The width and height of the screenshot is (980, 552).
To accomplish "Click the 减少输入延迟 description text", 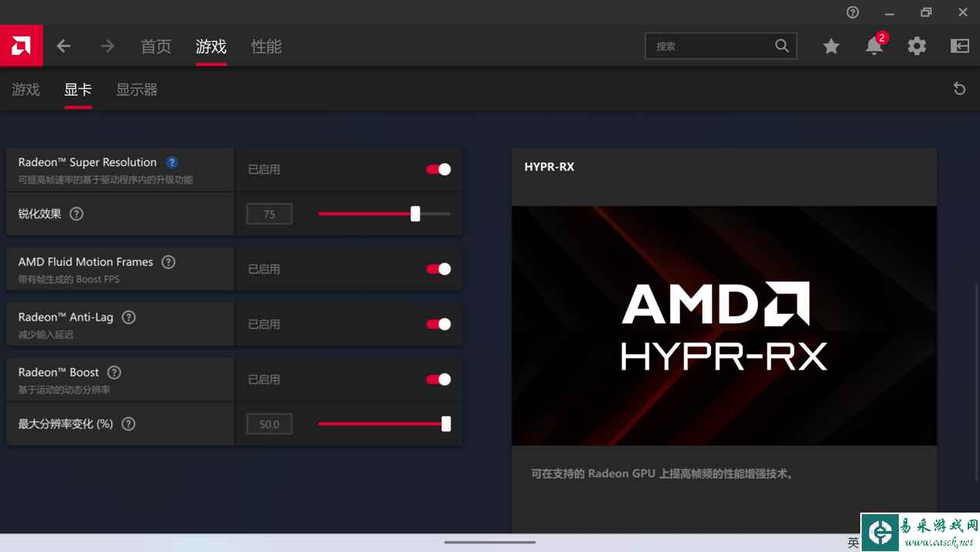I will pyautogui.click(x=45, y=335).
